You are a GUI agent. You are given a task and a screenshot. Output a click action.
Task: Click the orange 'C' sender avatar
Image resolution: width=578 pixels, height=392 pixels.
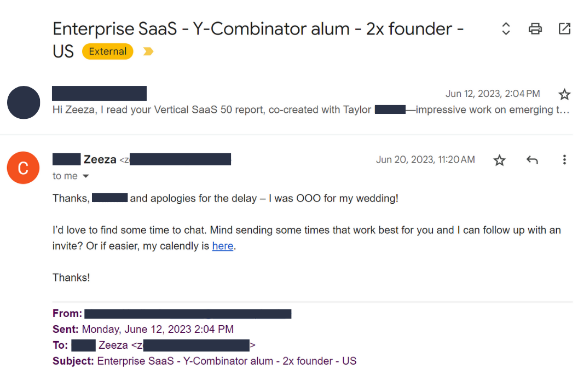pos(23,168)
